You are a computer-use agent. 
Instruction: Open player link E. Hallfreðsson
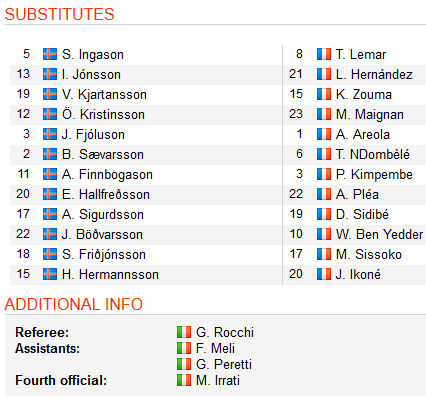click(106, 194)
